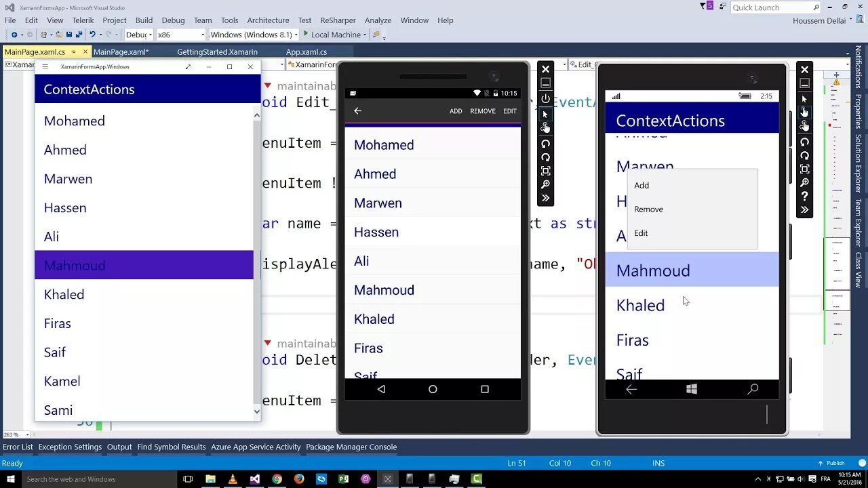Tap Android home navigation button
Viewport: 868px width, 488px height.
pyautogui.click(x=433, y=389)
